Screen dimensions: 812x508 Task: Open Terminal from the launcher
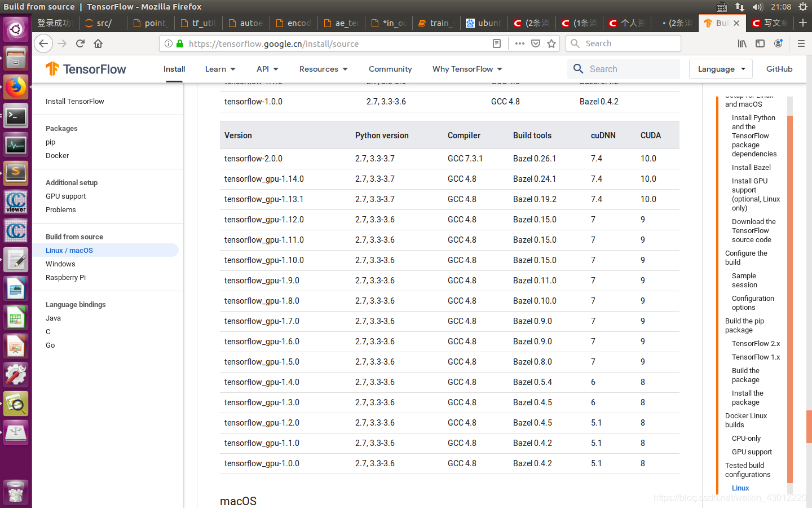16,117
